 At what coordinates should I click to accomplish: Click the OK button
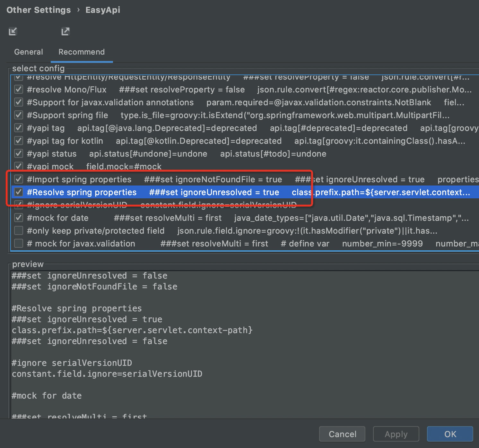click(x=449, y=434)
